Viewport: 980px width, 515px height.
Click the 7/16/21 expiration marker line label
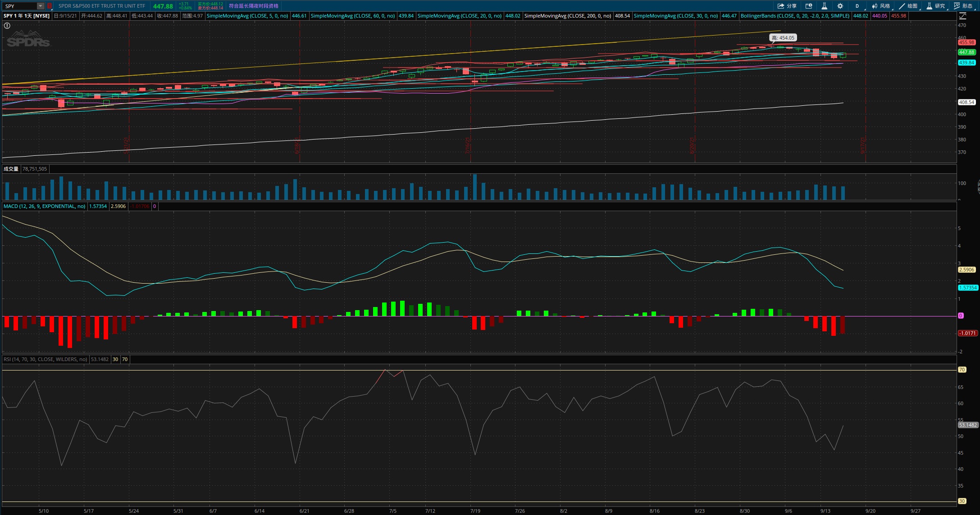pyautogui.click(x=468, y=146)
